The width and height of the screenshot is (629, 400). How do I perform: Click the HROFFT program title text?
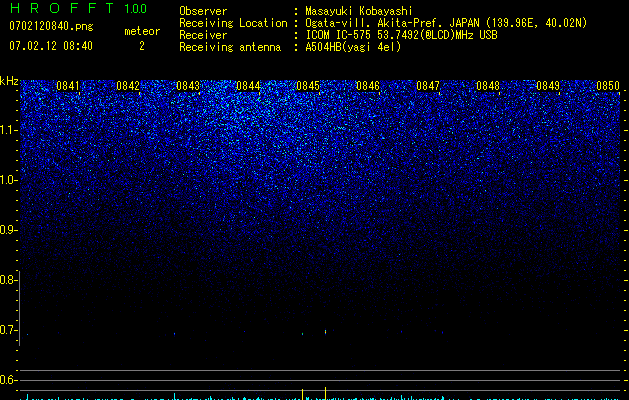pyautogui.click(x=62, y=8)
